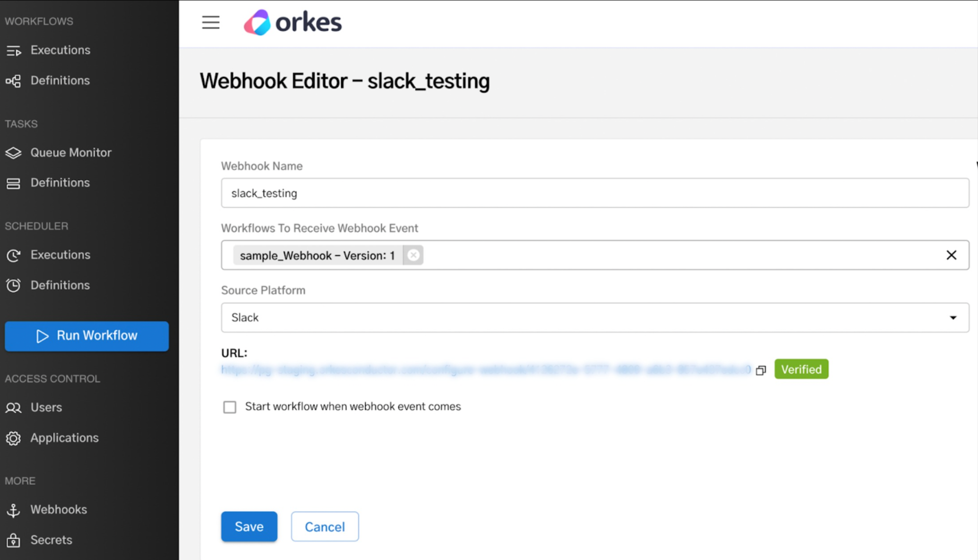Click the Verified status badge
The width and height of the screenshot is (978, 560).
click(x=801, y=369)
